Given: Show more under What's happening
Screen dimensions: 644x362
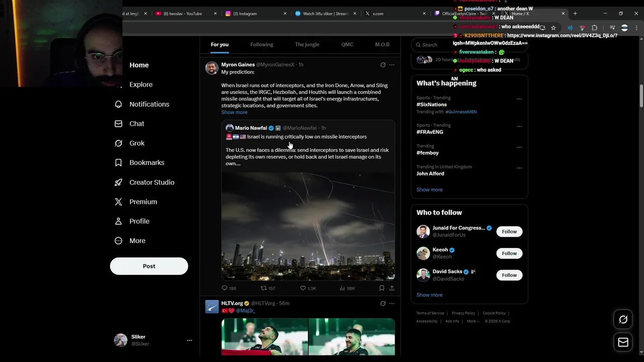Looking at the screenshot, I should 429,190.
